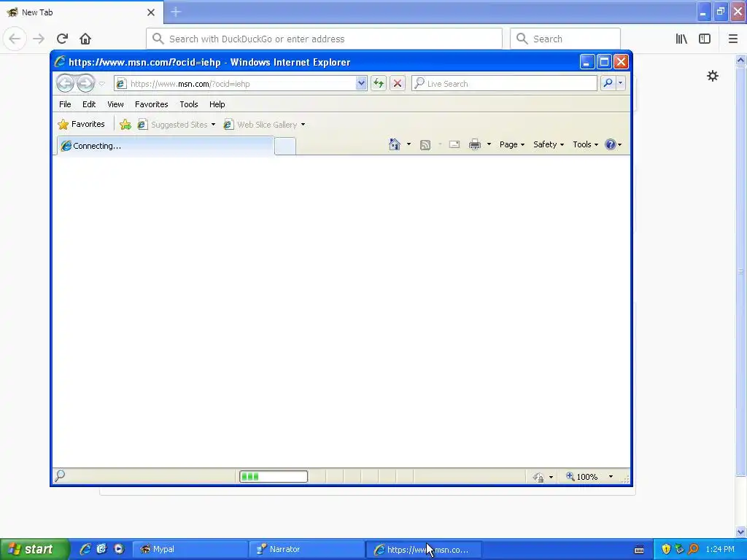Open the View menu in Internet Explorer
747x560 pixels.
pyautogui.click(x=115, y=104)
